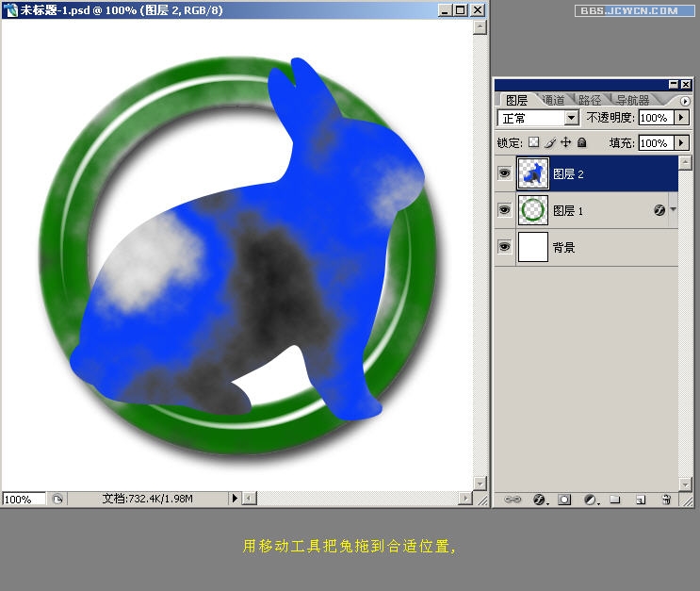
Task: Open the 不透明度 opacity slider arrow
Action: pos(681,118)
